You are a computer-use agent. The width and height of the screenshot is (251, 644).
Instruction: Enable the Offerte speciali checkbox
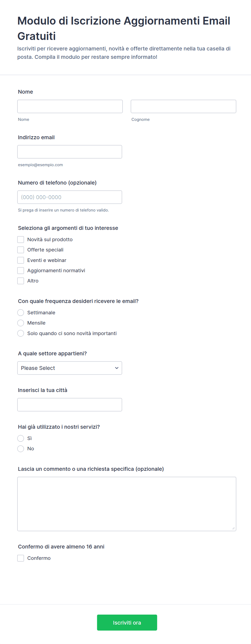click(21, 250)
